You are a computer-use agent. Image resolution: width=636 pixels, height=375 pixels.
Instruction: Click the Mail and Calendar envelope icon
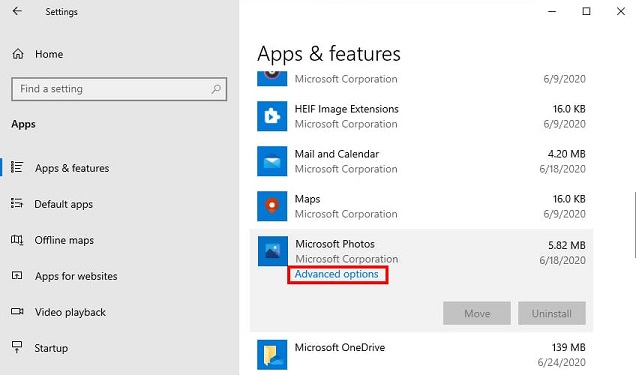pos(272,161)
